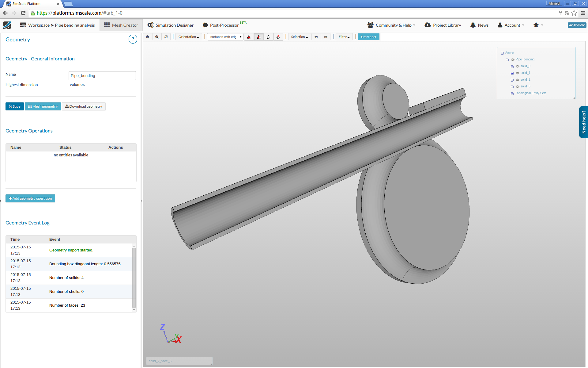Toggle visibility of Pipe_bending in scene tree
The height and width of the screenshot is (368, 588).
(513, 59)
